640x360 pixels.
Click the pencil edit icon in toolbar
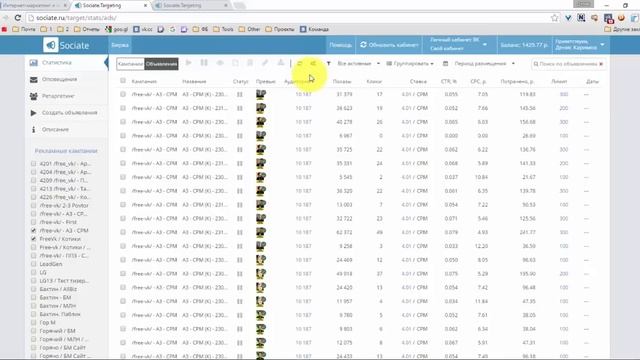point(265,63)
